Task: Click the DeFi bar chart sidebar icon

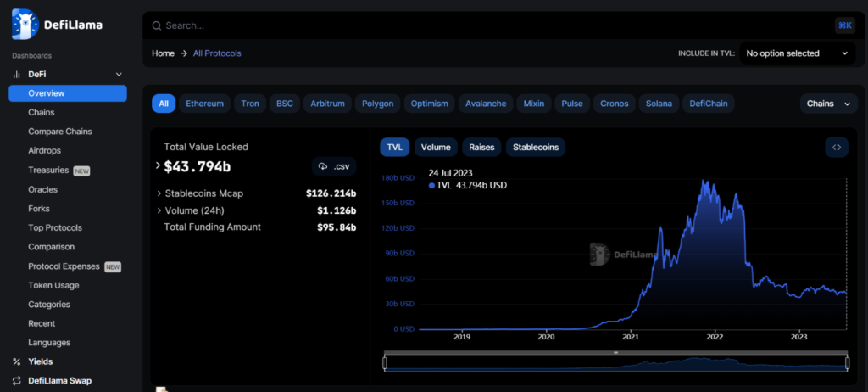Action: click(16, 75)
